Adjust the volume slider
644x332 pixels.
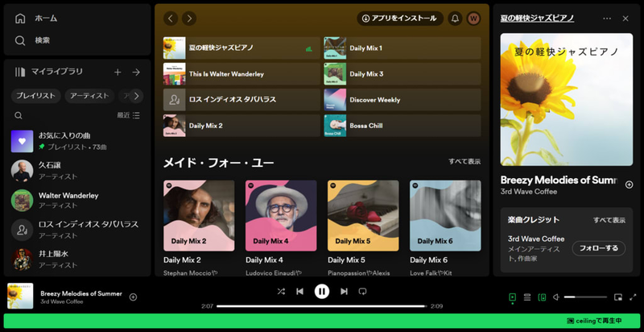coord(585,297)
